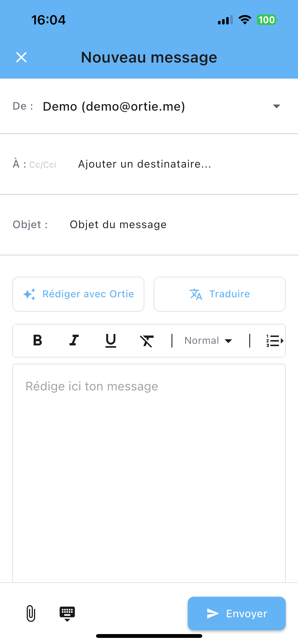
Task: Select the Demo (demo@ortie.me) sender field
Action: 114,106
